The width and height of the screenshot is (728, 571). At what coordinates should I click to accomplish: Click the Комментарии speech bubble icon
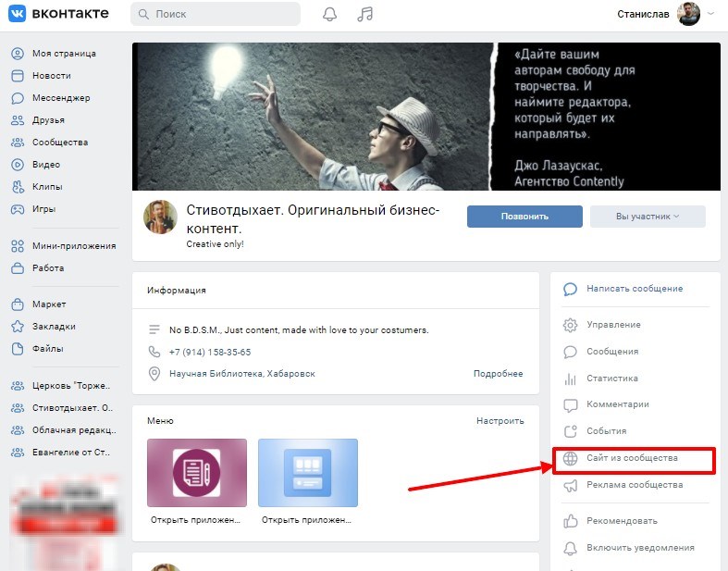click(x=570, y=405)
